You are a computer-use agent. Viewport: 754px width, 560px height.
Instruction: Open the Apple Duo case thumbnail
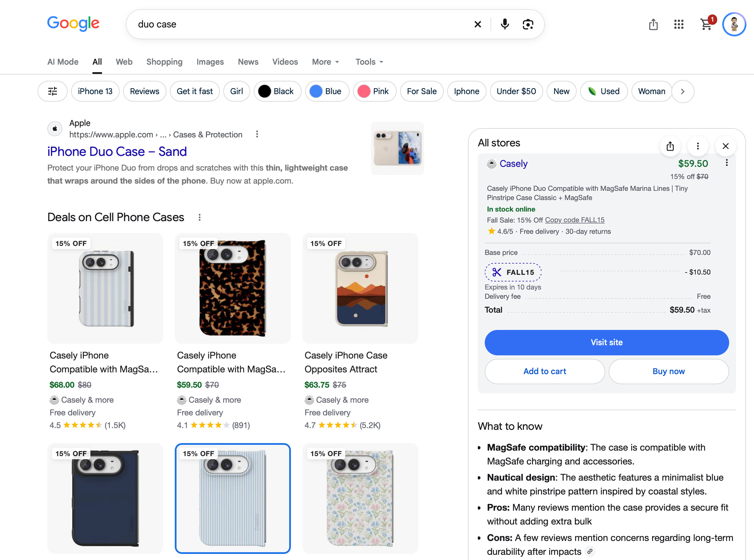[397, 148]
